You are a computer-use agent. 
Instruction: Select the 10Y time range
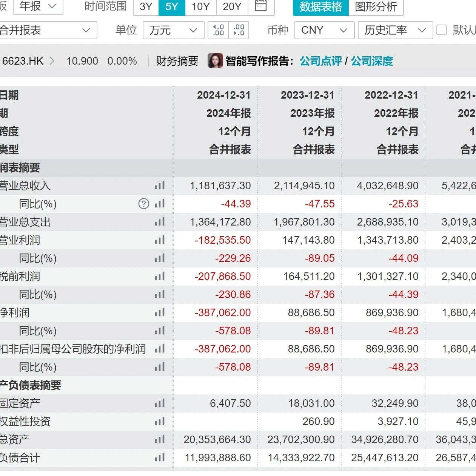(x=200, y=7)
